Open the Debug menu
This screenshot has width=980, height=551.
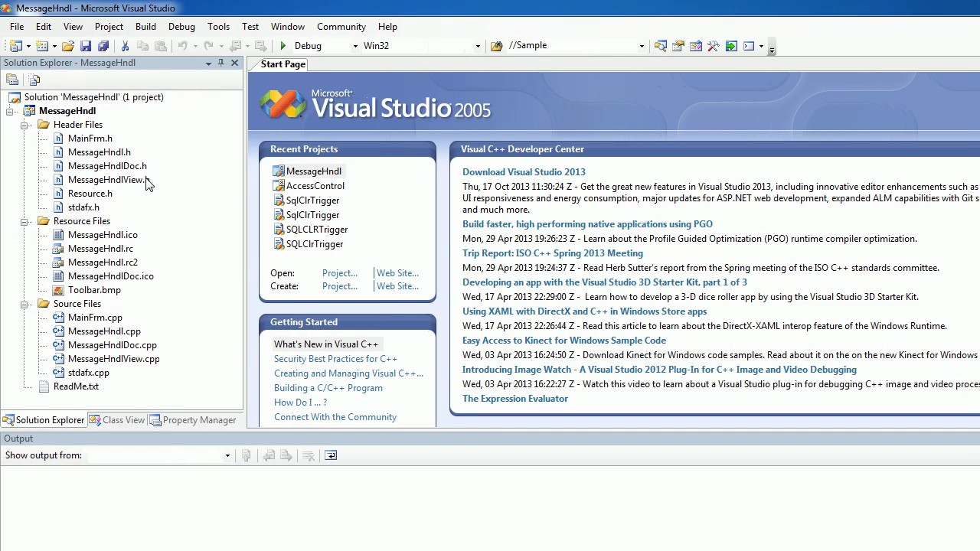(181, 26)
